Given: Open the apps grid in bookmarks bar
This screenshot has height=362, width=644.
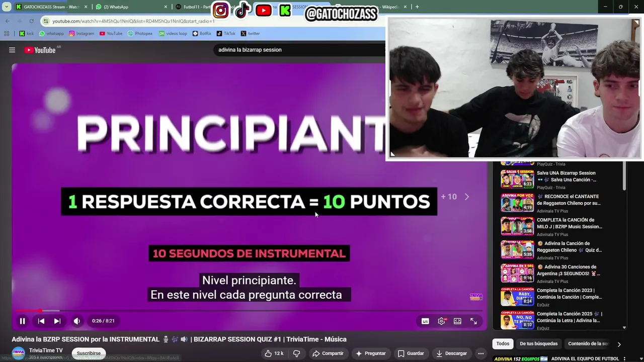Looking at the screenshot, I should [7, 34].
